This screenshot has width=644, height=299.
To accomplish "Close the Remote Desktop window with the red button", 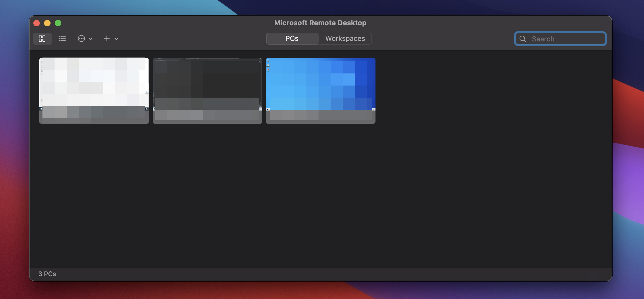I will point(37,23).
